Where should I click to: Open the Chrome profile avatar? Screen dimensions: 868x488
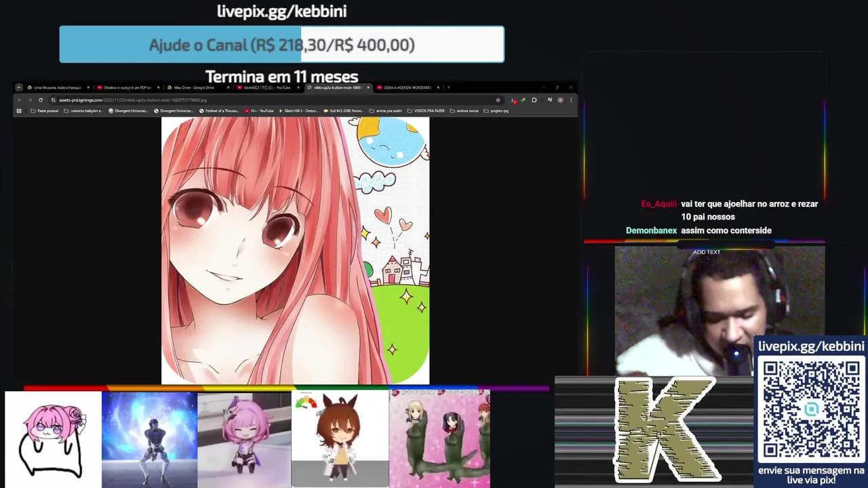coord(560,100)
